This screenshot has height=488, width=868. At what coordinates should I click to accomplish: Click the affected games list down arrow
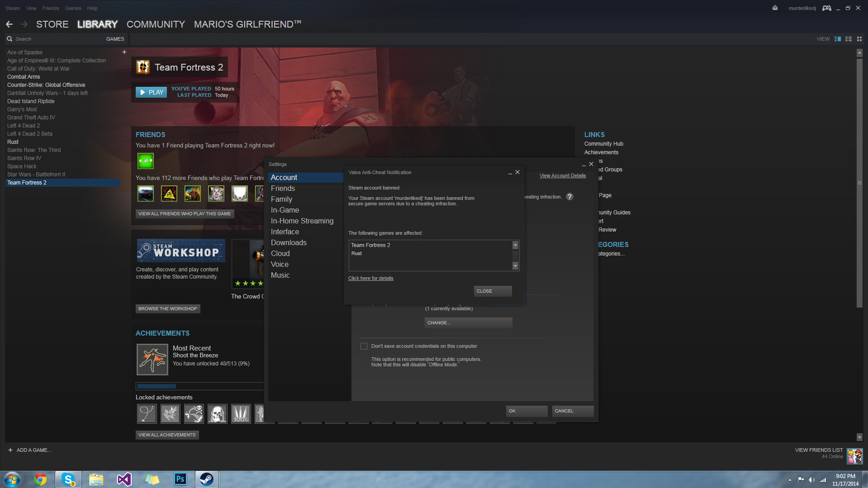coord(515,266)
